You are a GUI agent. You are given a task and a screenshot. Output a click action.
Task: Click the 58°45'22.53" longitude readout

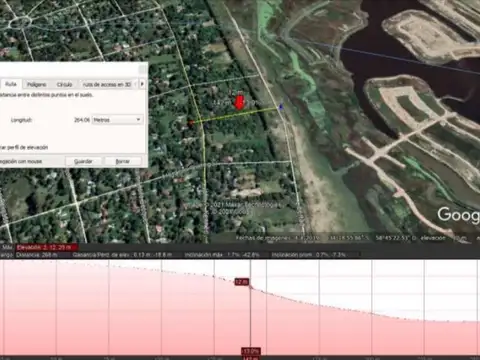tap(395, 238)
